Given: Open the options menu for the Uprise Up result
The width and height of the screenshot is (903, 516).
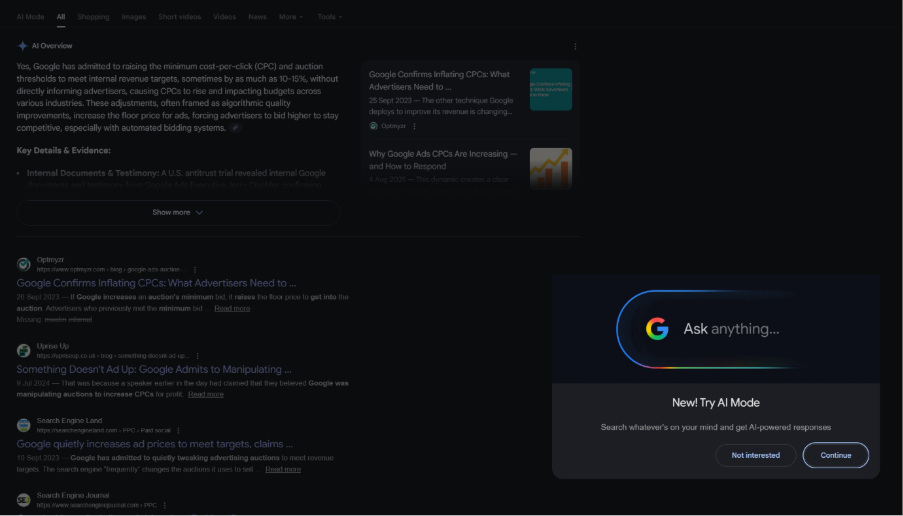Looking at the screenshot, I should point(197,356).
